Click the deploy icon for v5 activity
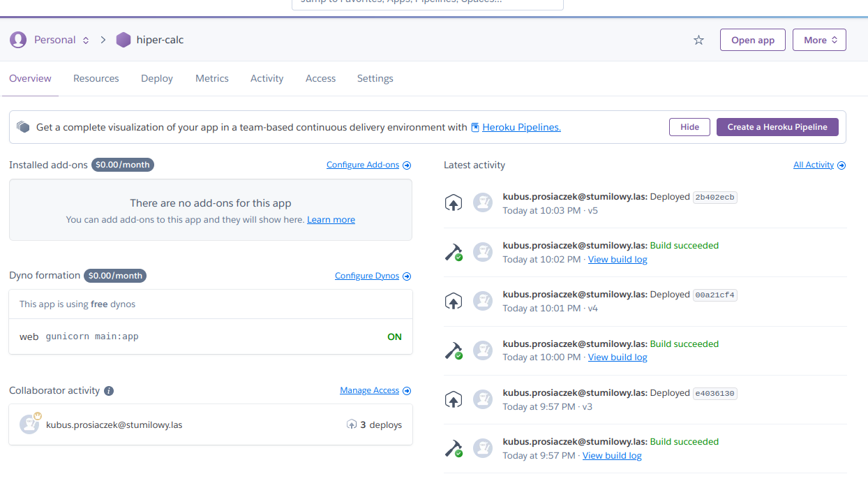868x481 pixels. pyautogui.click(x=454, y=203)
